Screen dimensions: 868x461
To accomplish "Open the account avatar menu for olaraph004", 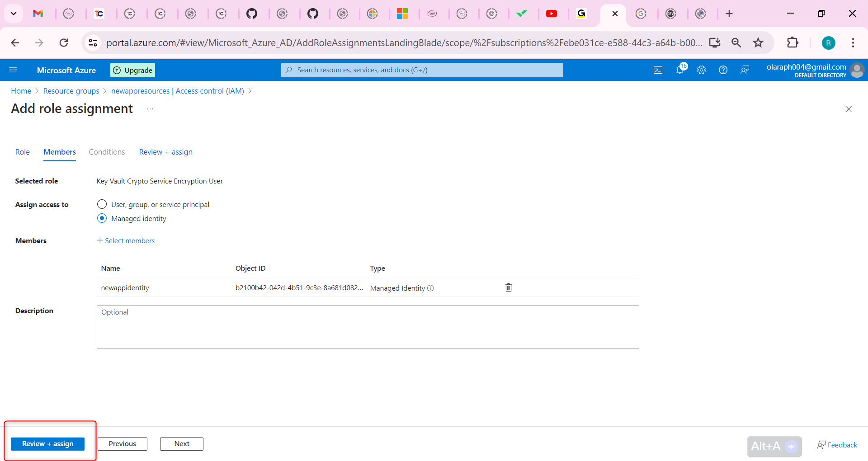I will tap(857, 70).
